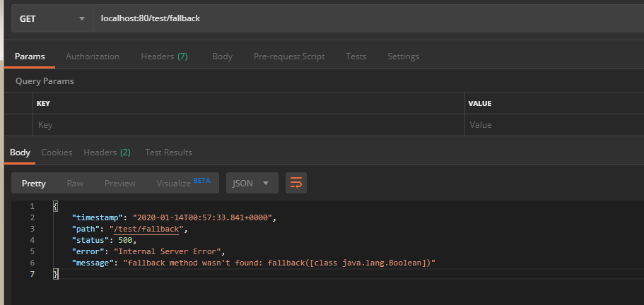Switch to the request Settings tab
This screenshot has width=644, height=305.
[403, 56]
